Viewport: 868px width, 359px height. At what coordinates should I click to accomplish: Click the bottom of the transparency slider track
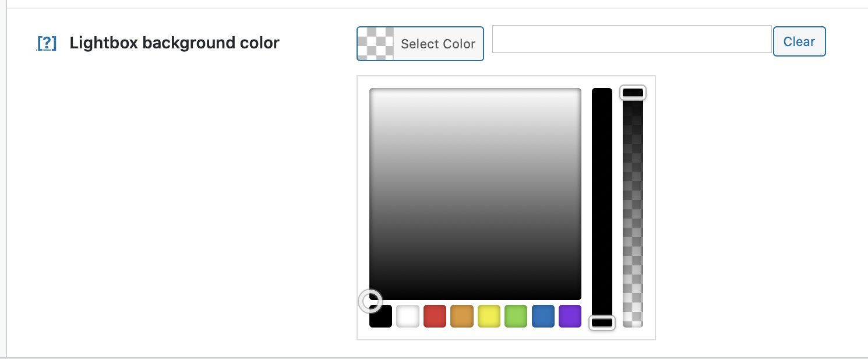(x=633, y=318)
